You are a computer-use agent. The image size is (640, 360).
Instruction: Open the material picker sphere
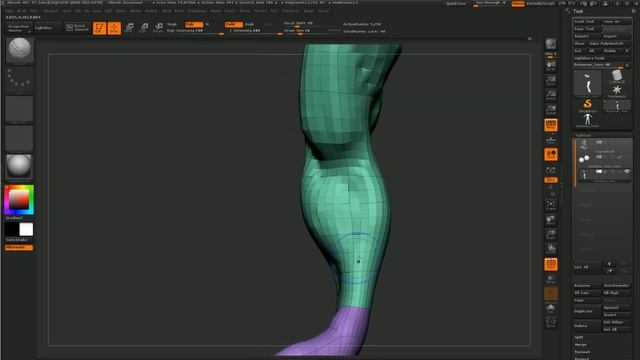coord(19,167)
